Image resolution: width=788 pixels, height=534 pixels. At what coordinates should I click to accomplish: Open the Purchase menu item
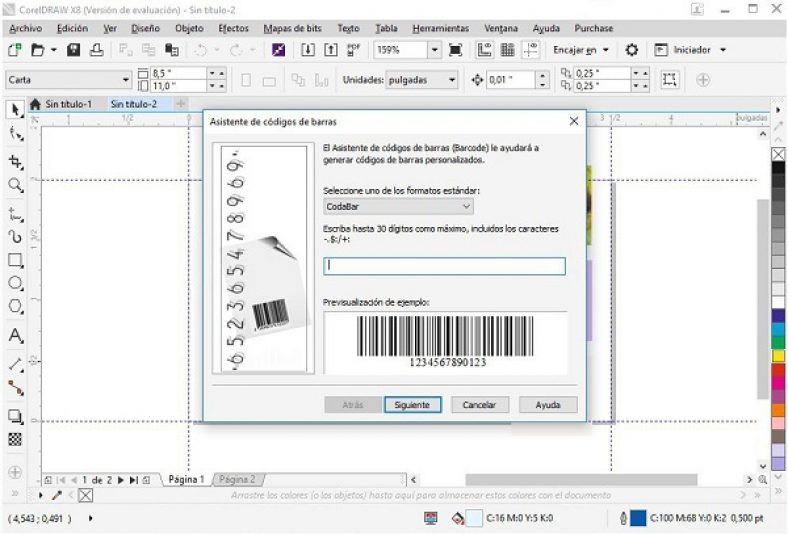(x=594, y=28)
